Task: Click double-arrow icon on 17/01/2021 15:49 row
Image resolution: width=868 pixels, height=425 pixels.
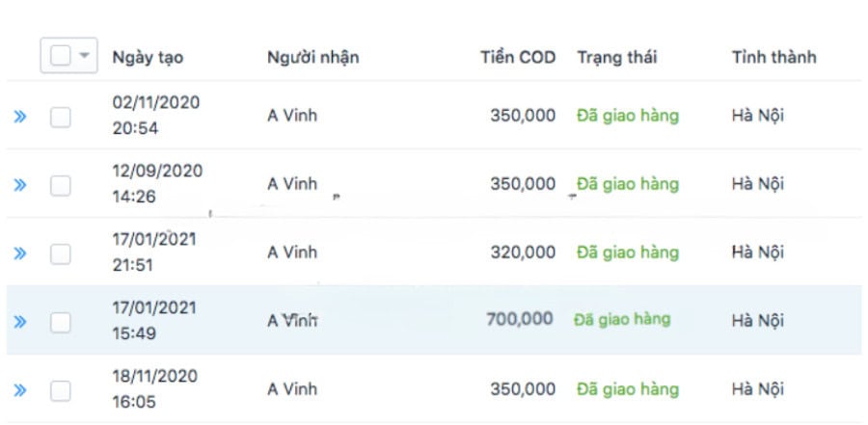Action: pos(20,322)
